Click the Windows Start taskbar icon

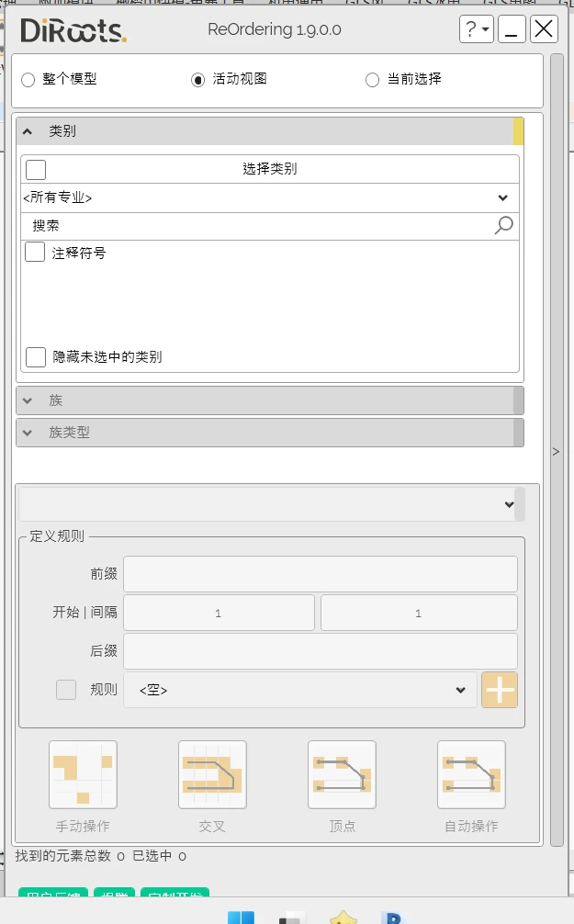241,918
